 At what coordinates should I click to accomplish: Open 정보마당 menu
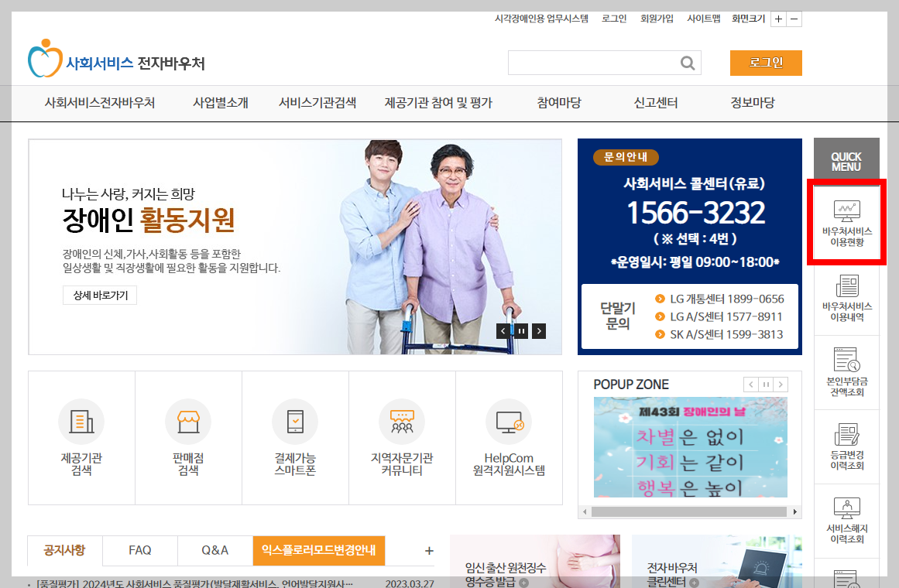[753, 103]
